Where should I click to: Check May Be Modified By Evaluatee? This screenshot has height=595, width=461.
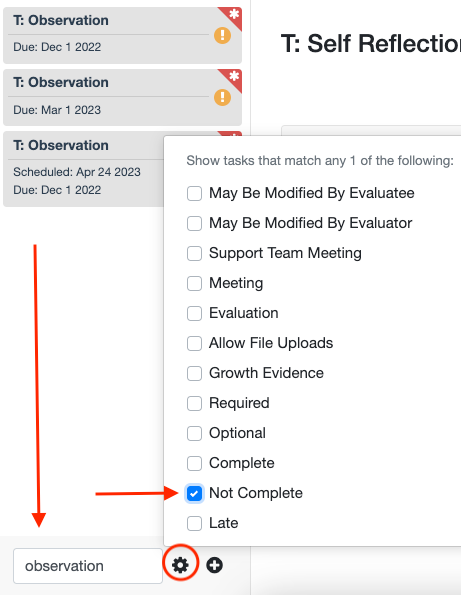point(194,194)
